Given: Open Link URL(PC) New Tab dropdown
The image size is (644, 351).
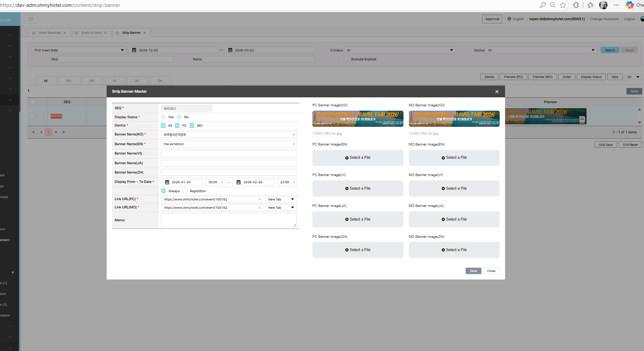Looking at the screenshot, I should pyautogui.click(x=281, y=199).
